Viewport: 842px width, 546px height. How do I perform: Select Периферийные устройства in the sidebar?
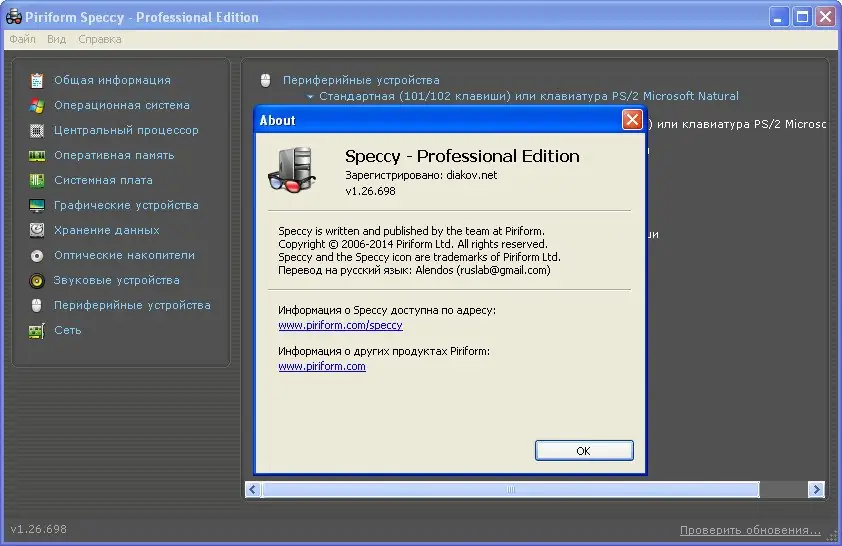tap(132, 305)
